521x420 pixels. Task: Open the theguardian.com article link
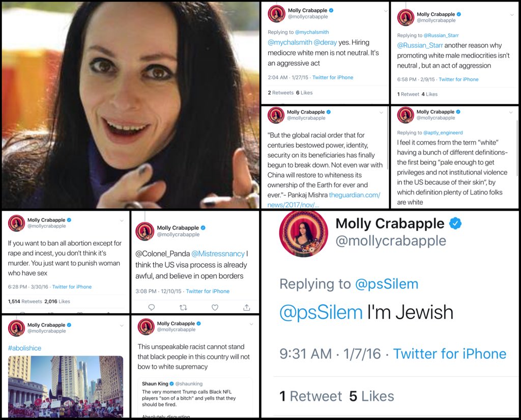(324, 200)
